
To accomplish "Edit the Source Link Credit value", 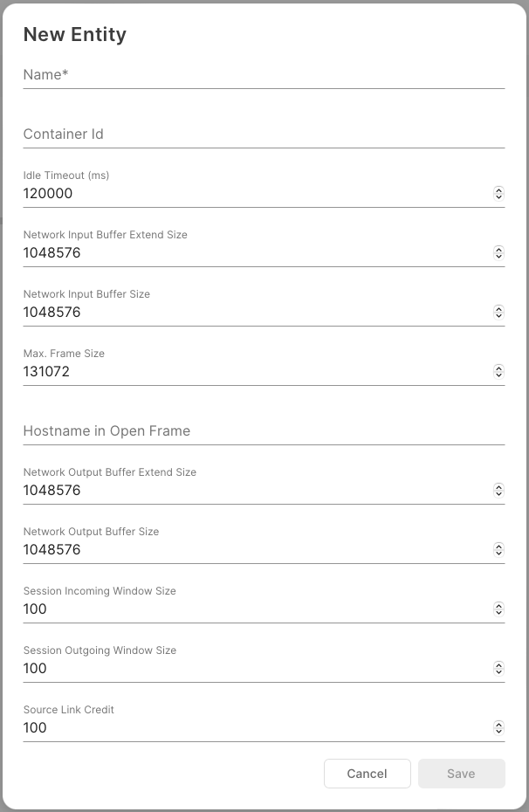I will 253,728.
